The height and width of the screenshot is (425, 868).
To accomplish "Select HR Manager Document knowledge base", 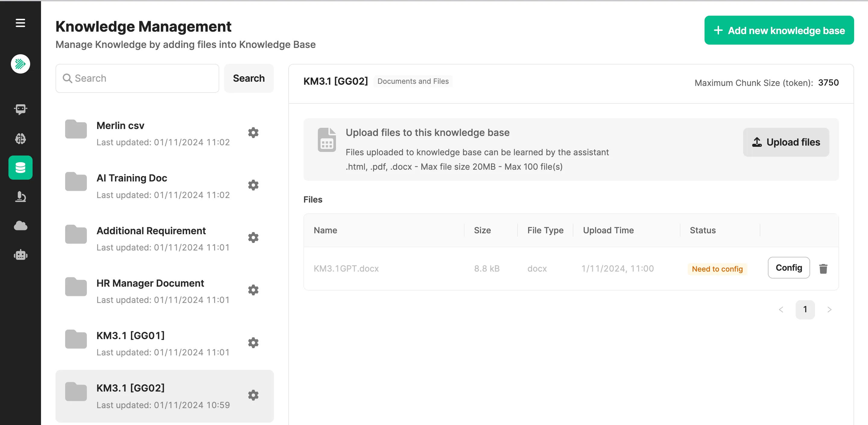I will 164,291.
